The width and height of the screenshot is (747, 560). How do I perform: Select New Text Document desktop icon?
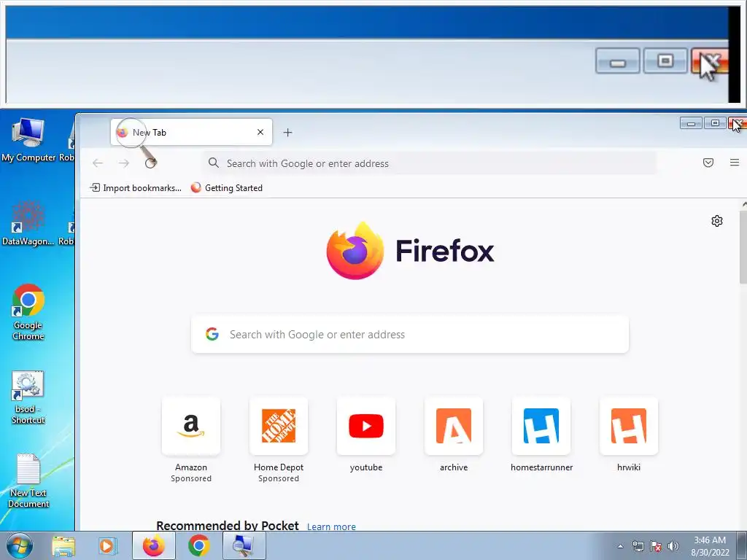(28, 481)
